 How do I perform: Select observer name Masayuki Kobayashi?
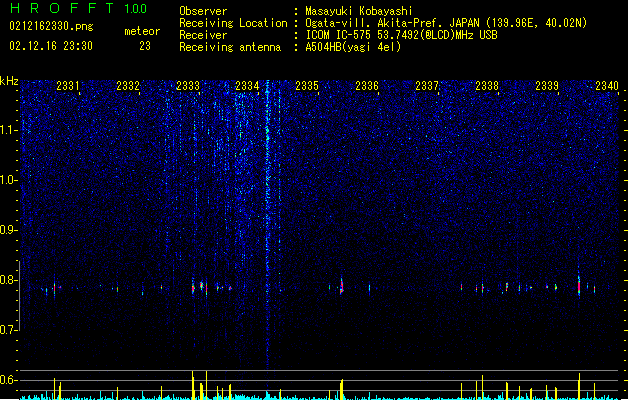coord(359,11)
